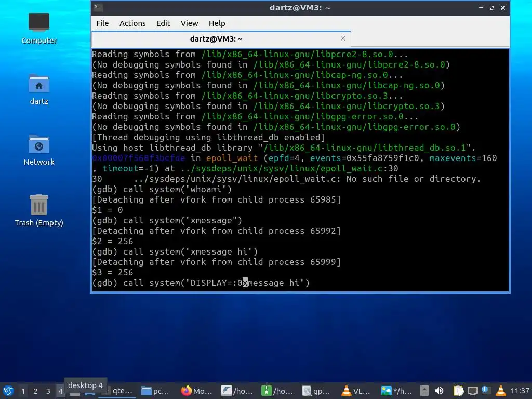532x399 pixels.
Task: Open the Trash (Empty) desktop icon
Action: [39, 211]
